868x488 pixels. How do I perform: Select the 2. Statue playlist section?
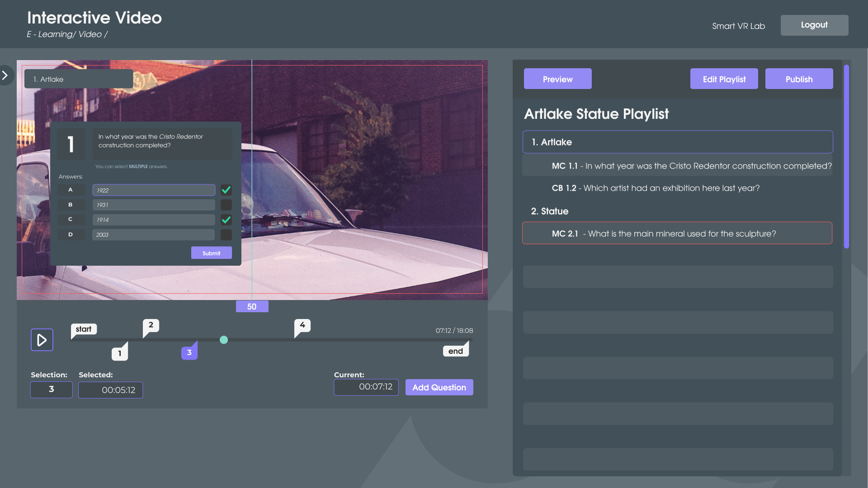click(550, 211)
